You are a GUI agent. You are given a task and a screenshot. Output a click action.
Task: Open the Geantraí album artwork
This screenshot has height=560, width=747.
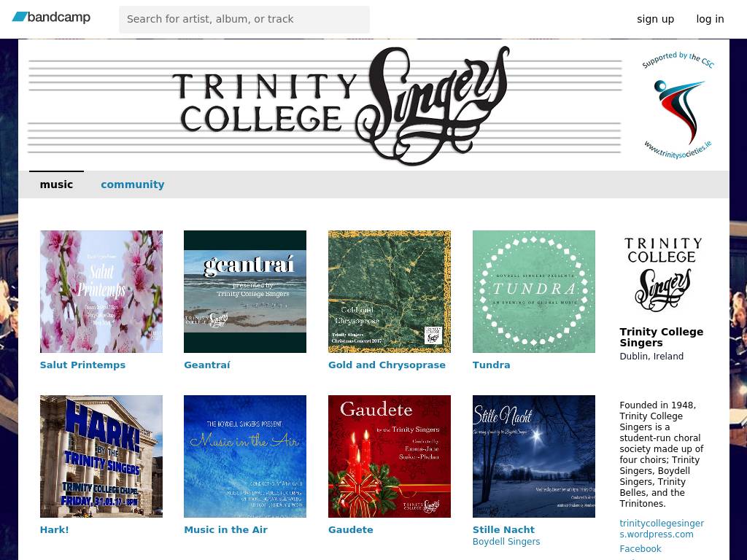pyautogui.click(x=245, y=292)
